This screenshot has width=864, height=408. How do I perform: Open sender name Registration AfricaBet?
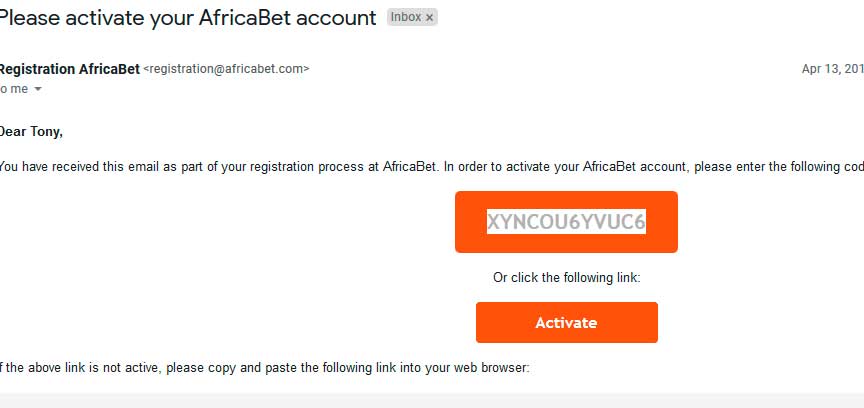[69, 69]
